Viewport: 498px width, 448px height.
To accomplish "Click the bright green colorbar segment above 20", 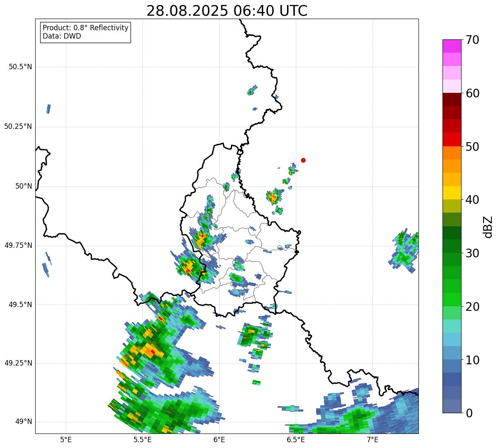I will click(452, 300).
